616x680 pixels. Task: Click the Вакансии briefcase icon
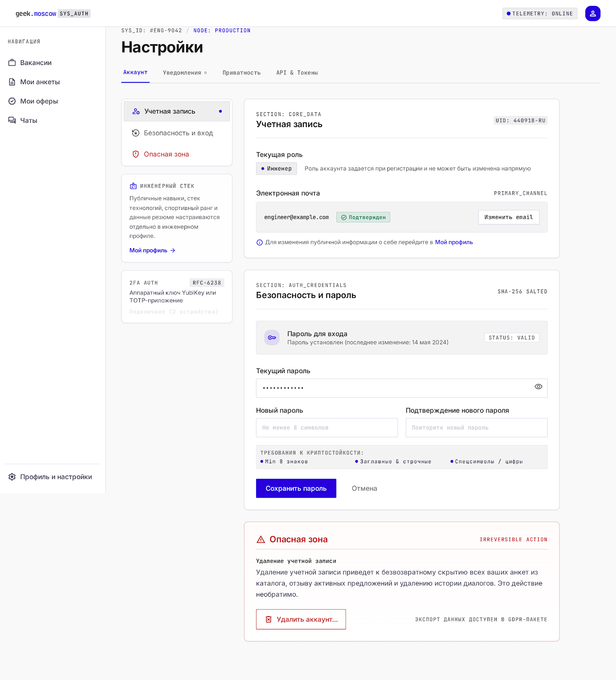coord(12,62)
